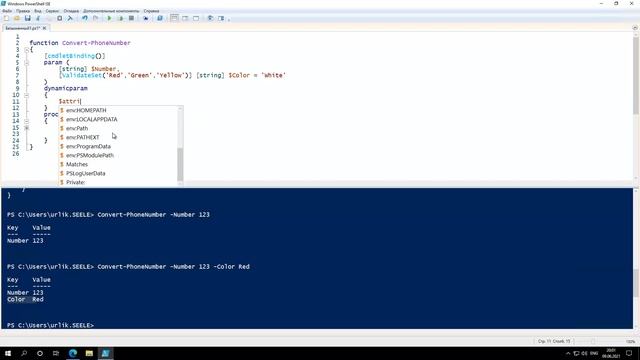Open the Сервис menu

(52, 11)
